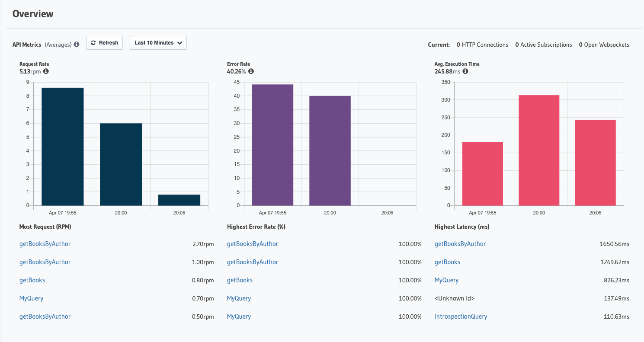Screen dimensions: 644x342
Task: Open getBooks in the Most Request list
Action: point(32,280)
